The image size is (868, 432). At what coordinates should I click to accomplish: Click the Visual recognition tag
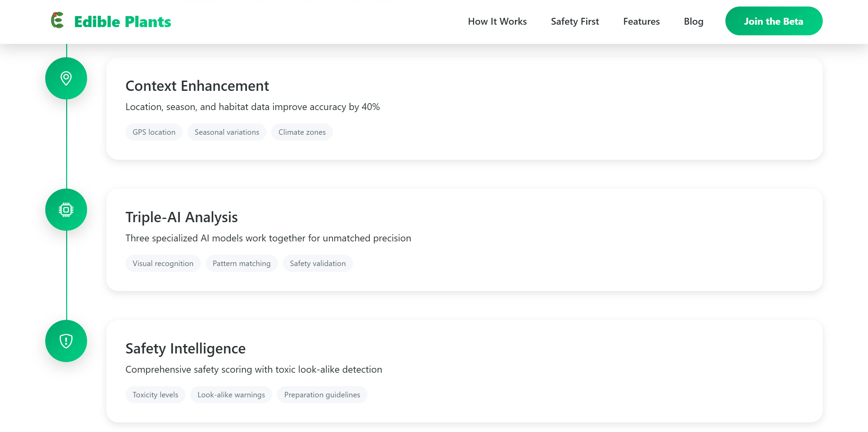click(163, 263)
